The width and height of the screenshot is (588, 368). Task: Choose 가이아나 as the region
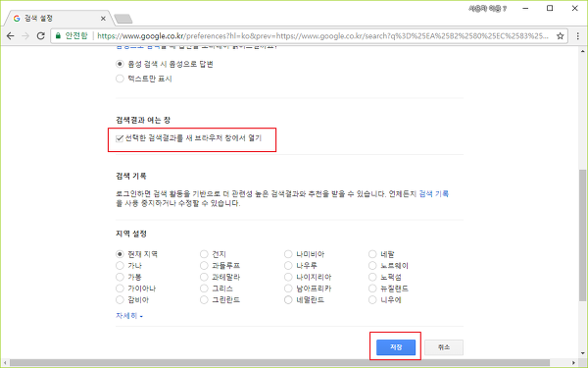120,289
